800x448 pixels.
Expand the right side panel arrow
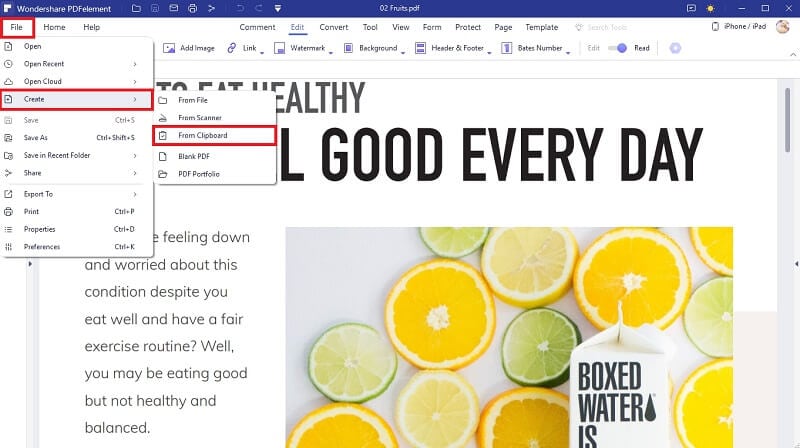796,264
